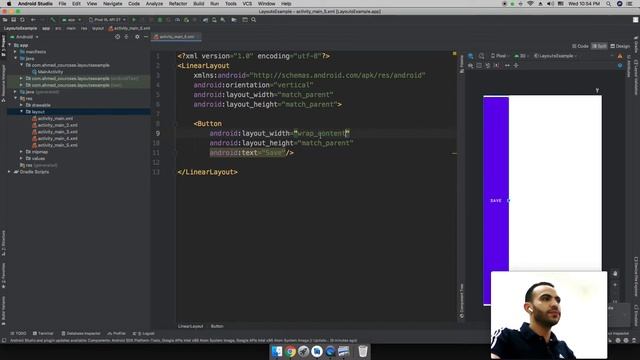The width and height of the screenshot is (640, 360).
Task: Click the Collapse All icon in Project panel
Action: pos(127,37)
